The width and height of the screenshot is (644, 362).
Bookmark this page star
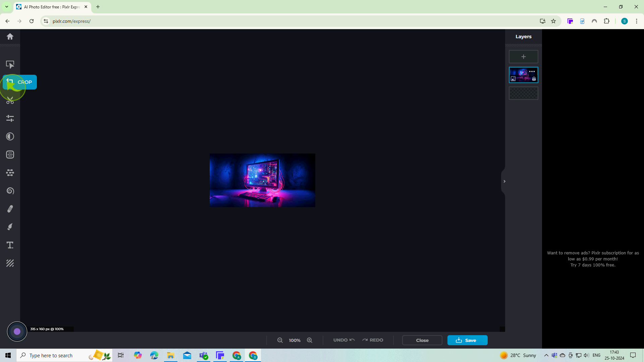(x=553, y=21)
